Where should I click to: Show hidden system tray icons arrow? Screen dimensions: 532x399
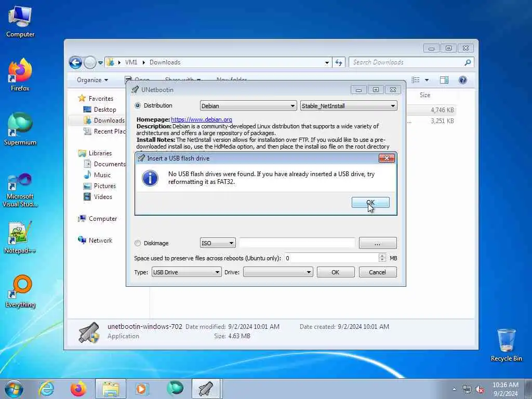click(x=454, y=389)
